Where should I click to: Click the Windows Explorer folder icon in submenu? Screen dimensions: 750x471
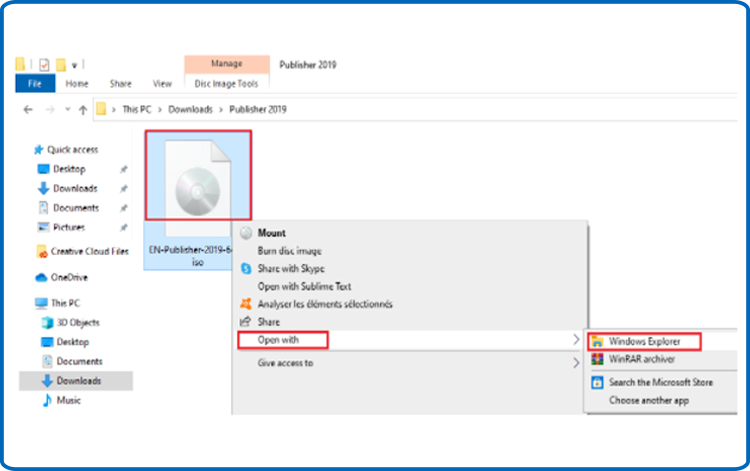coord(597,341)
